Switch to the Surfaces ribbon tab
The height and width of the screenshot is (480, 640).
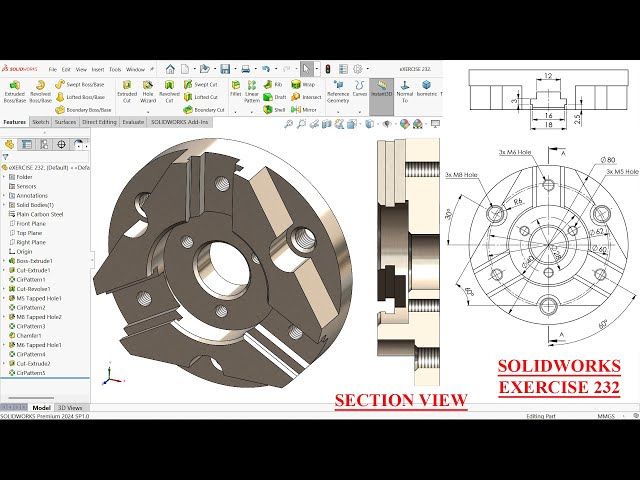pyautogui.click(x=65, y=122)
